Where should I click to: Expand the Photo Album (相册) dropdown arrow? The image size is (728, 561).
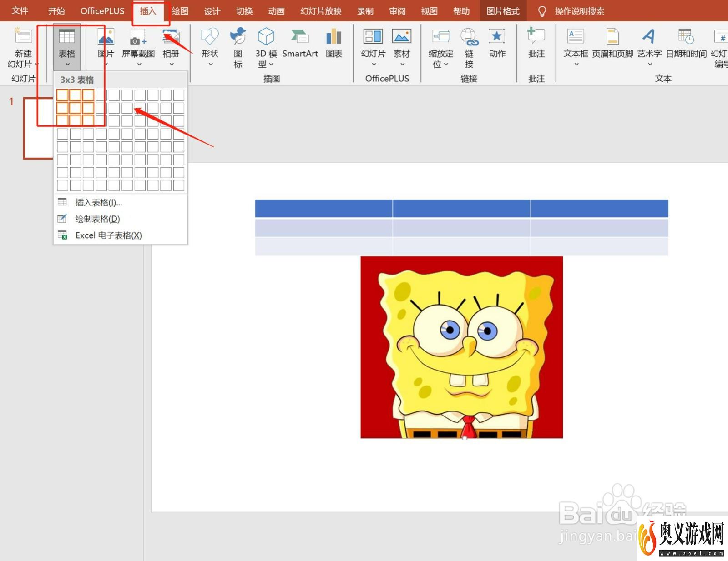[172, 65]
